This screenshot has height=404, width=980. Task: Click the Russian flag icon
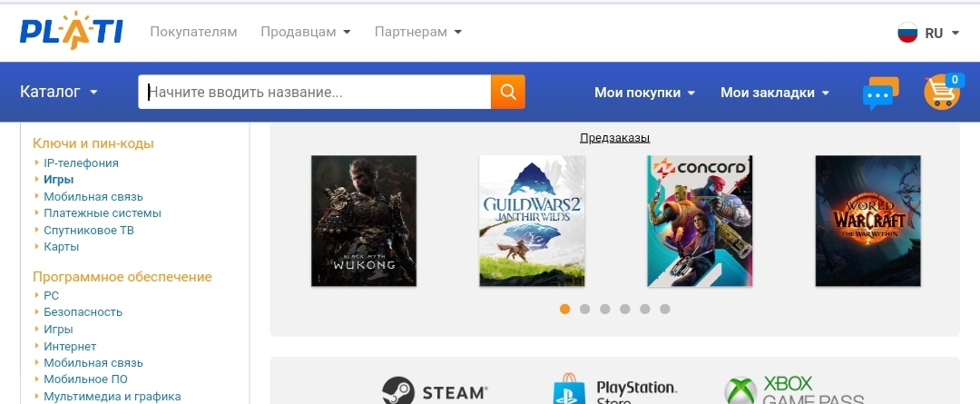point(907,34)
